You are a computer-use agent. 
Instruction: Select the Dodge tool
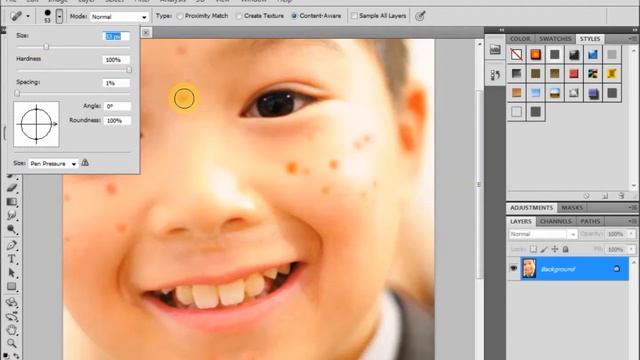click(12, 229)
